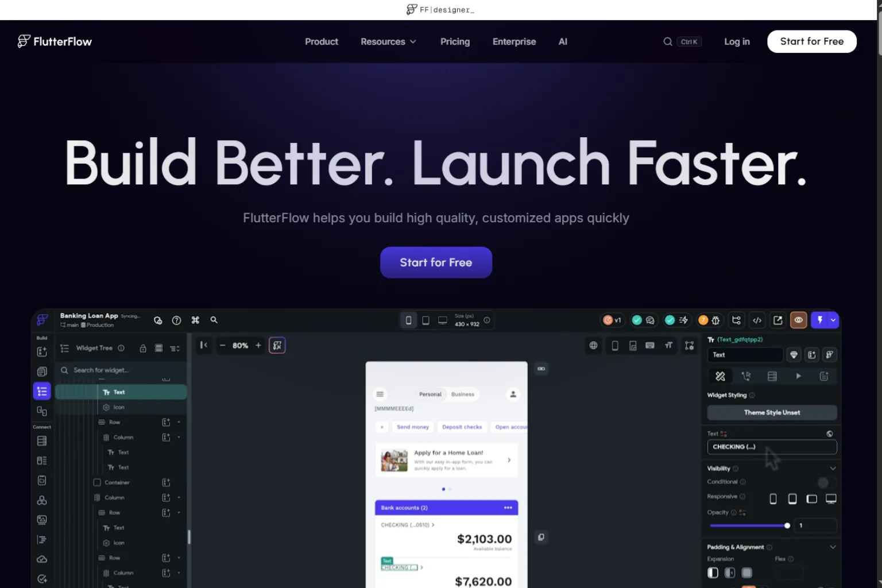Collapse the Padding & Alignment section

point(833,547)
